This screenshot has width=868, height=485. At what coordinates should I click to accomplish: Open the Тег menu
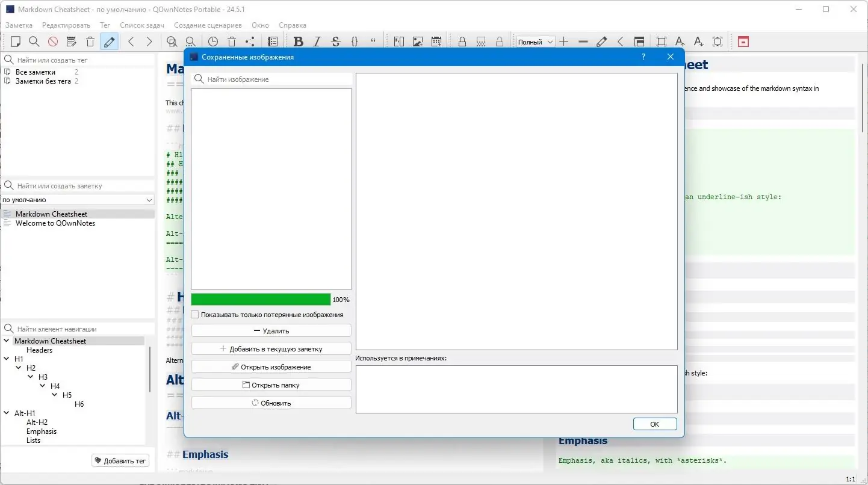(105, 25)
